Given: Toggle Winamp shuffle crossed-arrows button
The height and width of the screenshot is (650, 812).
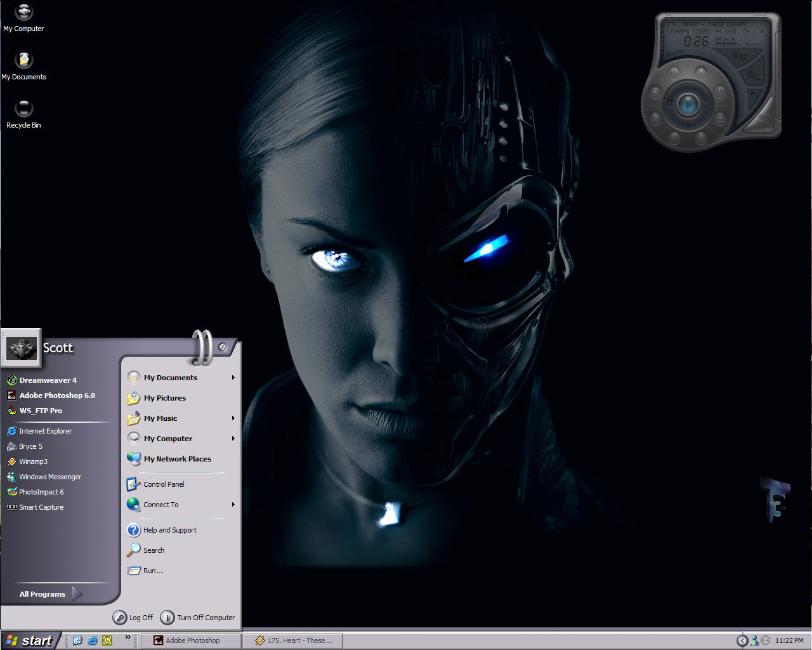Looking at the screenshot, I should [x=701, y=73].
